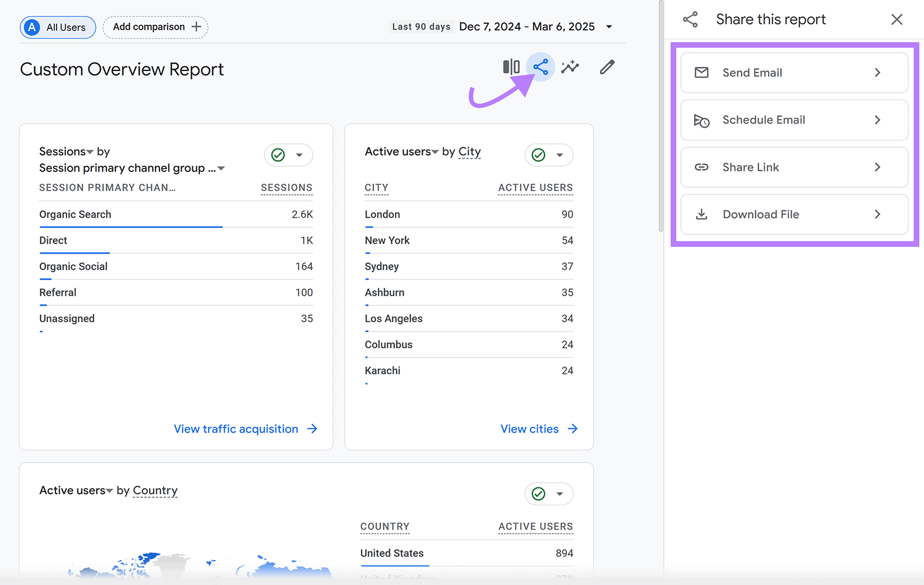Select Schedule Email from share panel
This screenshot has height=585, width=924.
tap(793, 120)
